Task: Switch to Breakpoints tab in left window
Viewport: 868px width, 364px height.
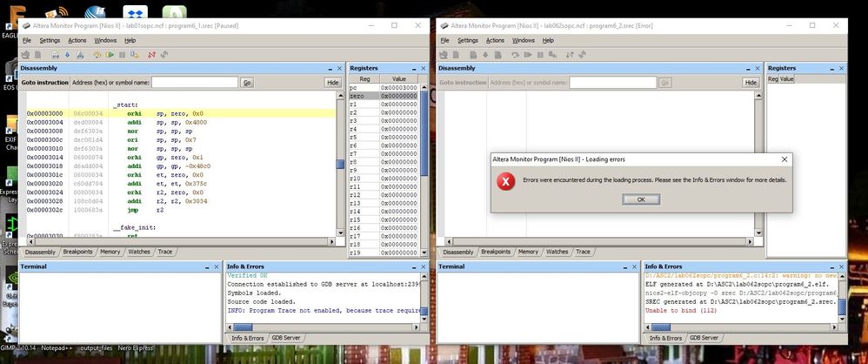Action: click(77, 252)
